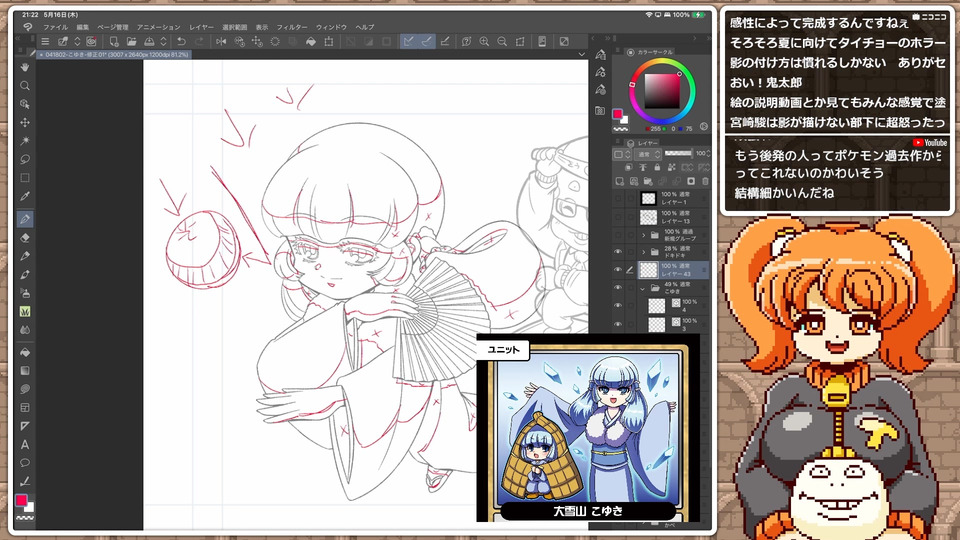
Task: Click the カラーサークル panel tab
Action: click(650, 52)
